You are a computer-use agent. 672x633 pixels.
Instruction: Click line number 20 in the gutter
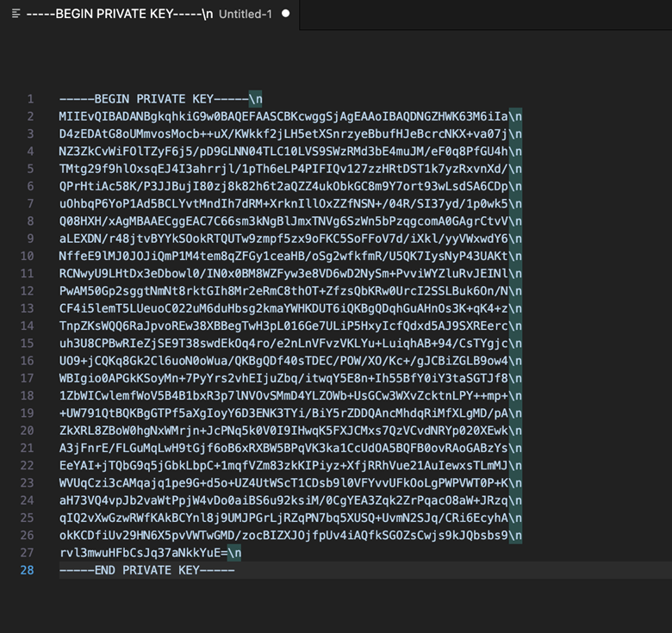pos(27,431)
